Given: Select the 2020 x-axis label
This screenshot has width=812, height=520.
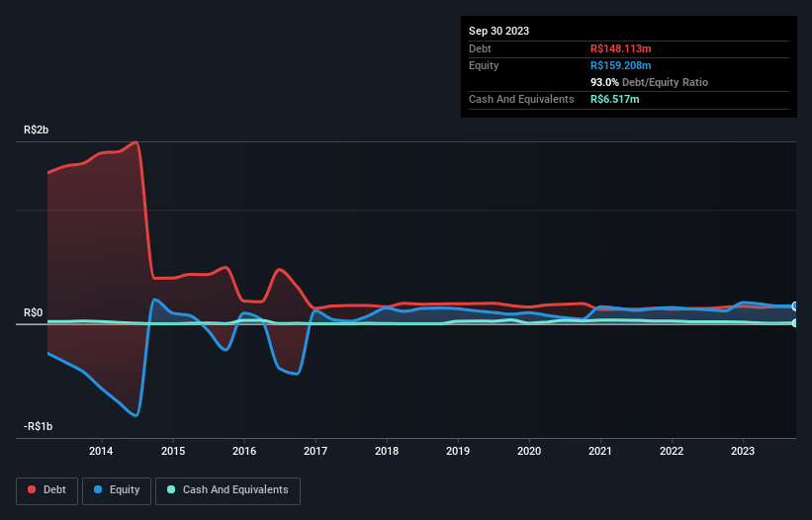Looking at the screenshot, I should coord(529,451).
